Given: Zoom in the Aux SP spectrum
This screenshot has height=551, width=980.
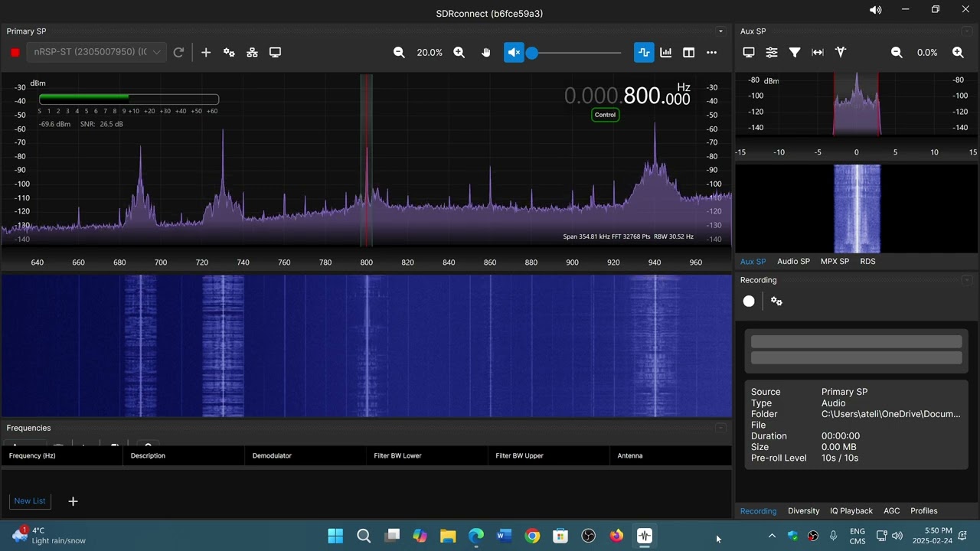Looking at the screenshot, I should tap(958, 52).
